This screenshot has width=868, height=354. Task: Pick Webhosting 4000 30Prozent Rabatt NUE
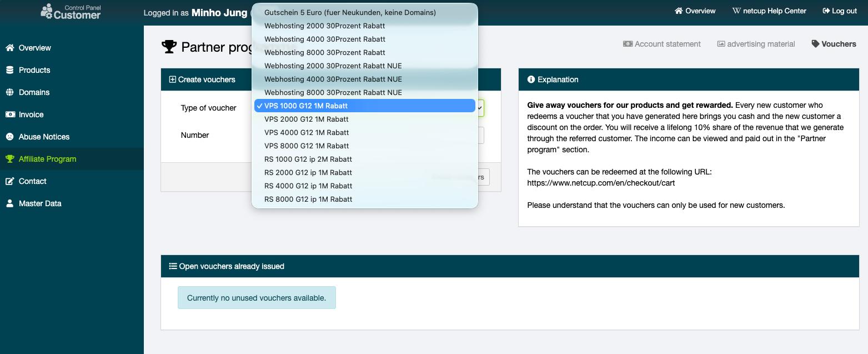[365, 79]
